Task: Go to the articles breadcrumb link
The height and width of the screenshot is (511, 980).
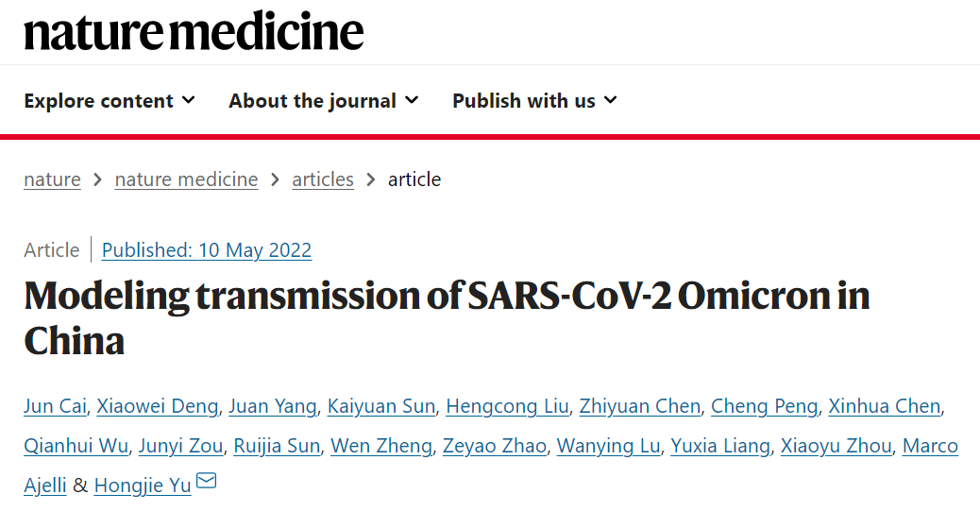Action: [323, 179]
